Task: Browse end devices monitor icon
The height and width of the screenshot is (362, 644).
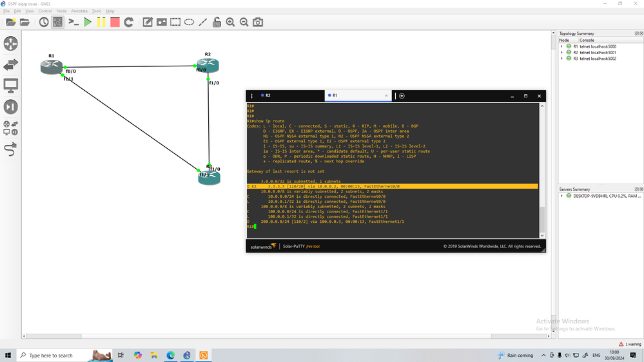Action: [x=11, y=86]
